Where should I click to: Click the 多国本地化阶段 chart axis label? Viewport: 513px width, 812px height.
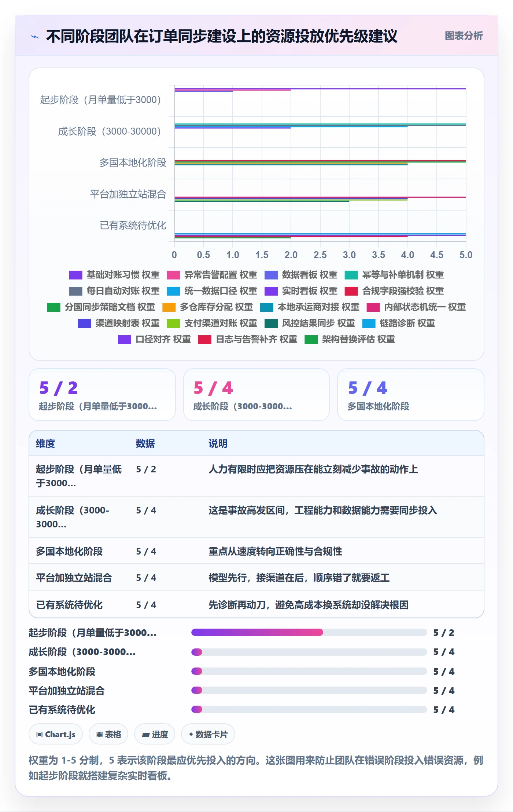point(133,162)
